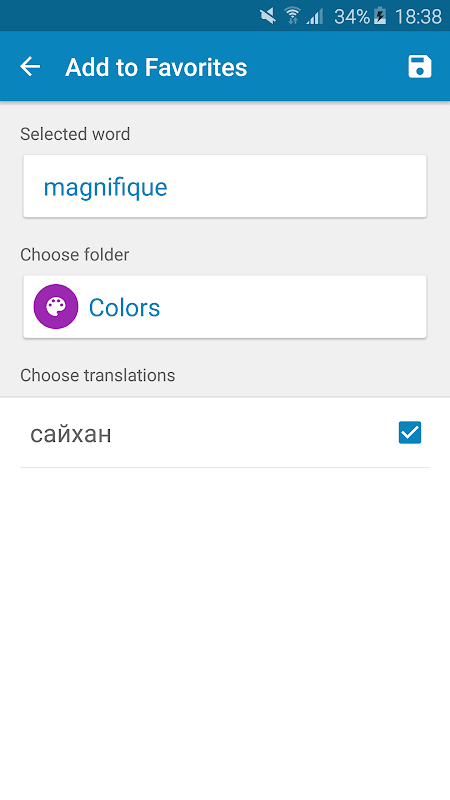Tap the battery charging icon

point(380,16)
